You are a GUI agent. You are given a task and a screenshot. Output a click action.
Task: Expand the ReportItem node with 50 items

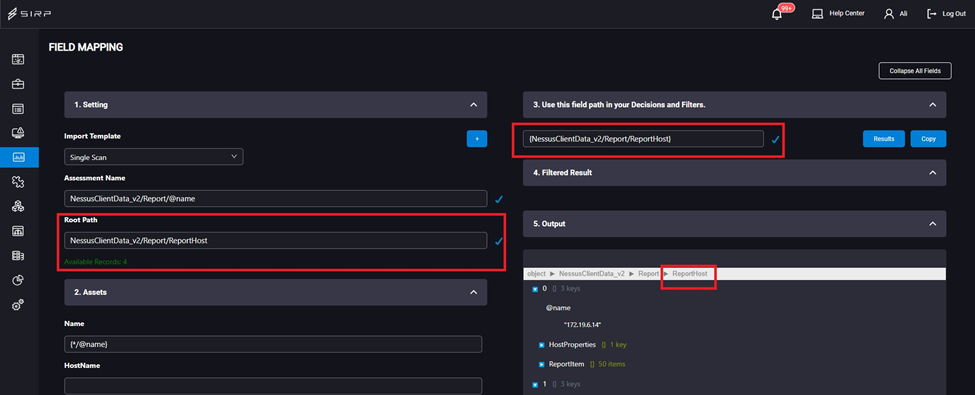click(542, 364)
